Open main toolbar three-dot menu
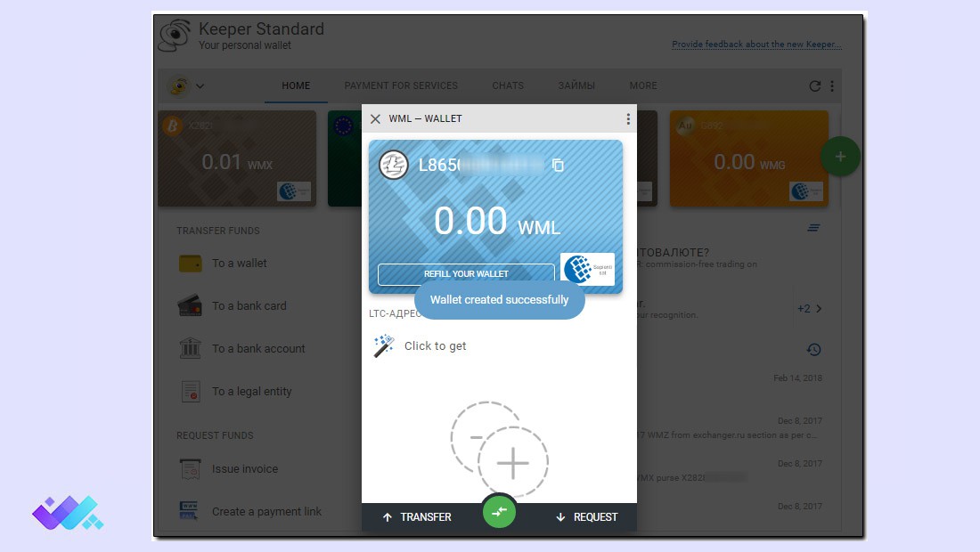This screenshot has width=980, height=552. 832,86
